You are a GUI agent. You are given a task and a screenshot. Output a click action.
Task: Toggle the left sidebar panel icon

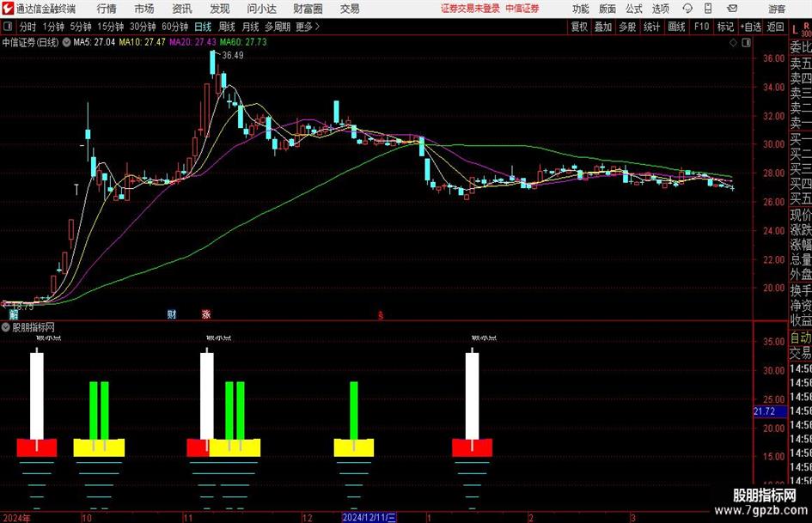click(8, 27)
